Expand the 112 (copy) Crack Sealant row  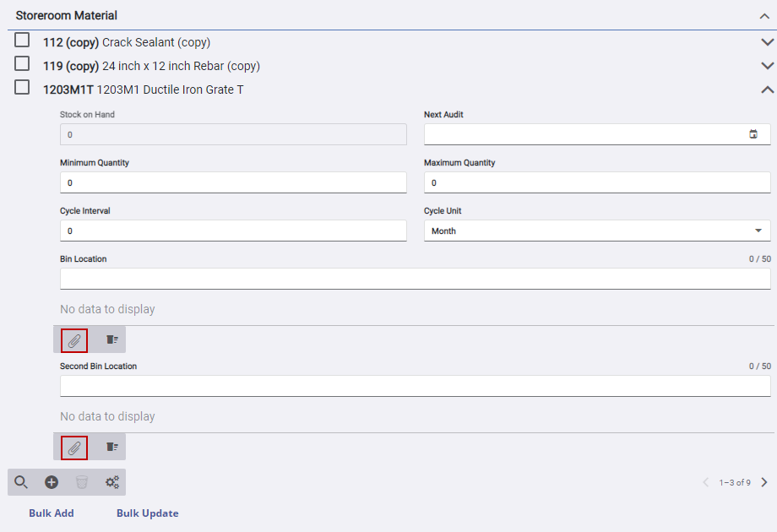[767, 40]
